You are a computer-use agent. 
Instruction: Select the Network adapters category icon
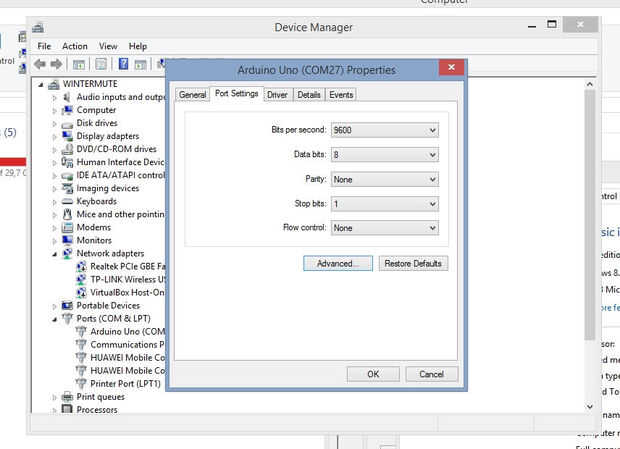pos(67,253)
